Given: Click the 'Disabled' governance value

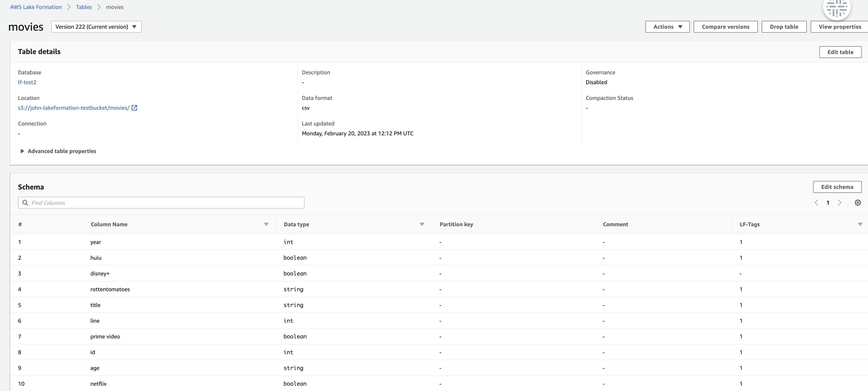Looking at the screenshot, I should coord(596,82).
